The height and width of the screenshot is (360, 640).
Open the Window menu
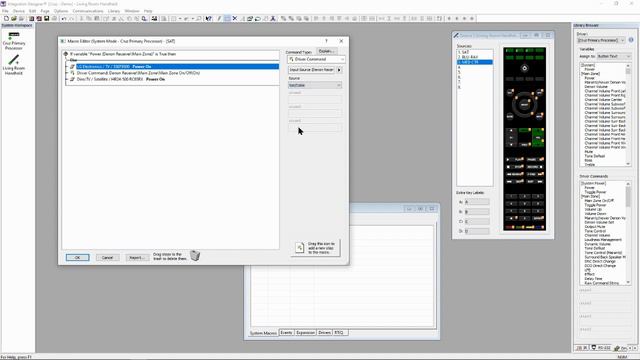(x=132, y=11)
